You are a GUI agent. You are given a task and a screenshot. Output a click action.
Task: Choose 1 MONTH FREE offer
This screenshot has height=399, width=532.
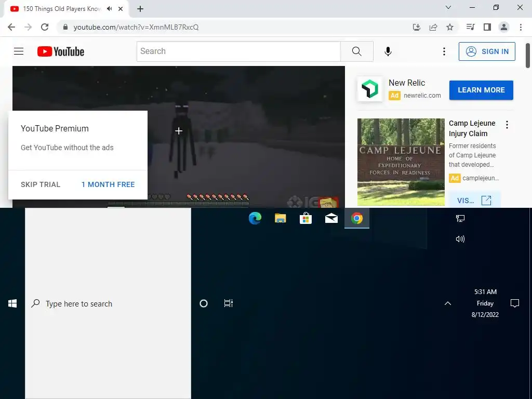point(108,184)
